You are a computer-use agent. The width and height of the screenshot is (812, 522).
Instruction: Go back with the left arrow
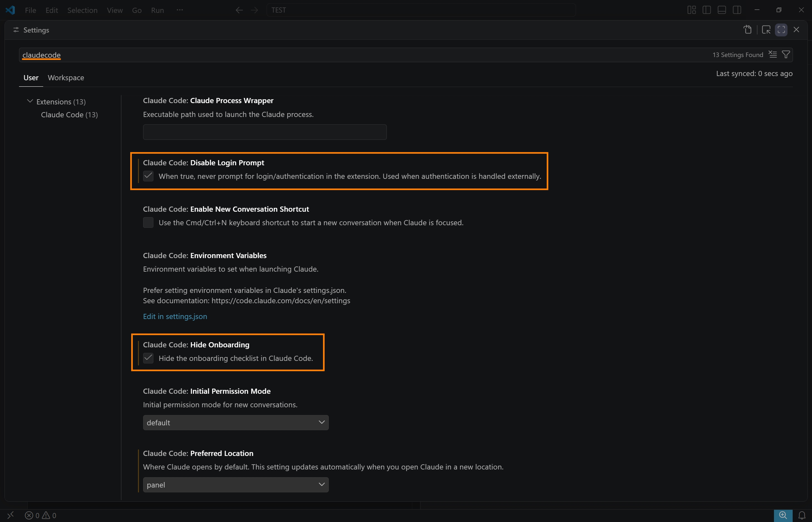click(x=240, y=10)
